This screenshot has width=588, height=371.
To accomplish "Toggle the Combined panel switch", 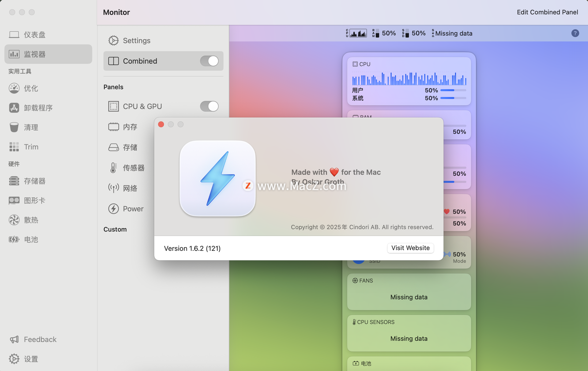I will (209, 61).
